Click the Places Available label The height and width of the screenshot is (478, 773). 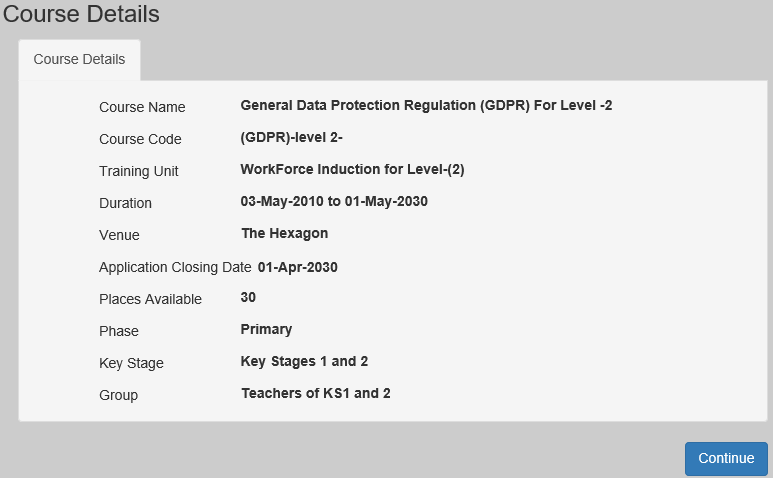click(150, 299)
